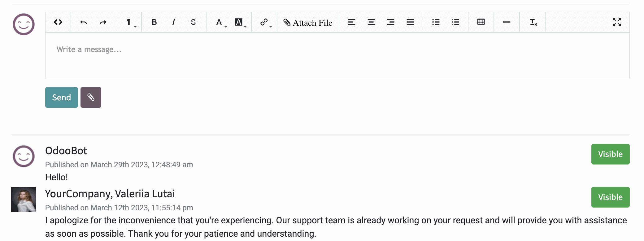
Task: Undo the last edit
Action: [84, 22]
